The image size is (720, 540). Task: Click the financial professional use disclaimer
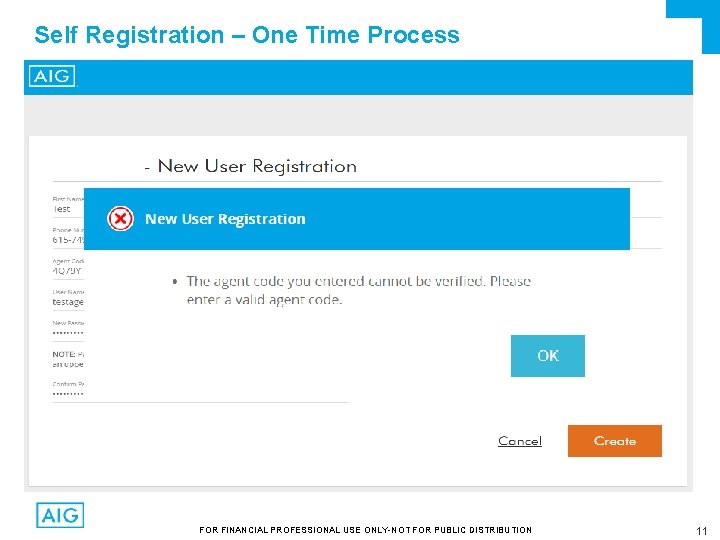point(365,530)
